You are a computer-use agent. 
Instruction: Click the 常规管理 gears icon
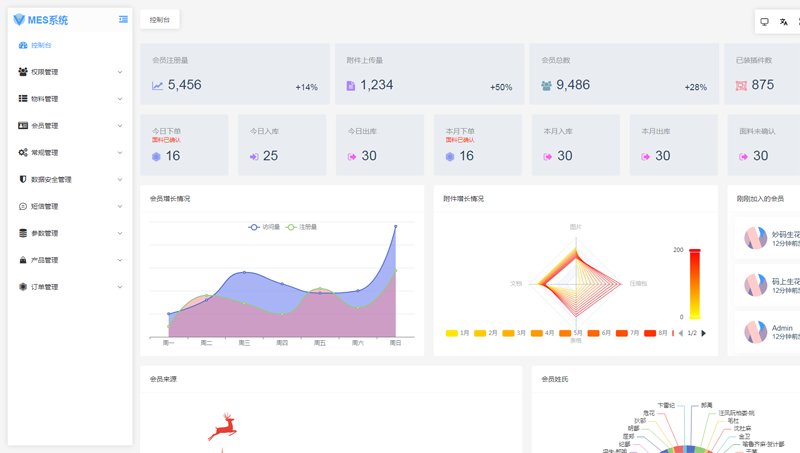pyautogui.click(x=23, y=153)
